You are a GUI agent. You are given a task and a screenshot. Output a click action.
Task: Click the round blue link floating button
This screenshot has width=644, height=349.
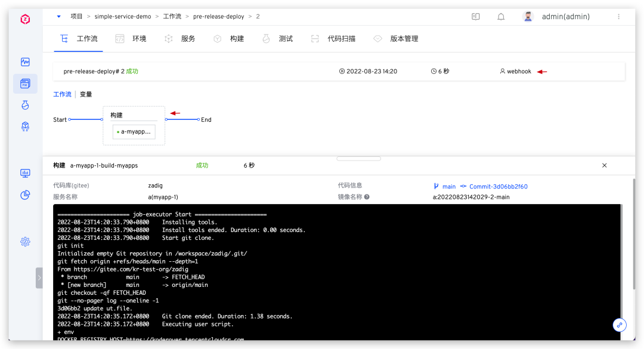tap(620, 325)
